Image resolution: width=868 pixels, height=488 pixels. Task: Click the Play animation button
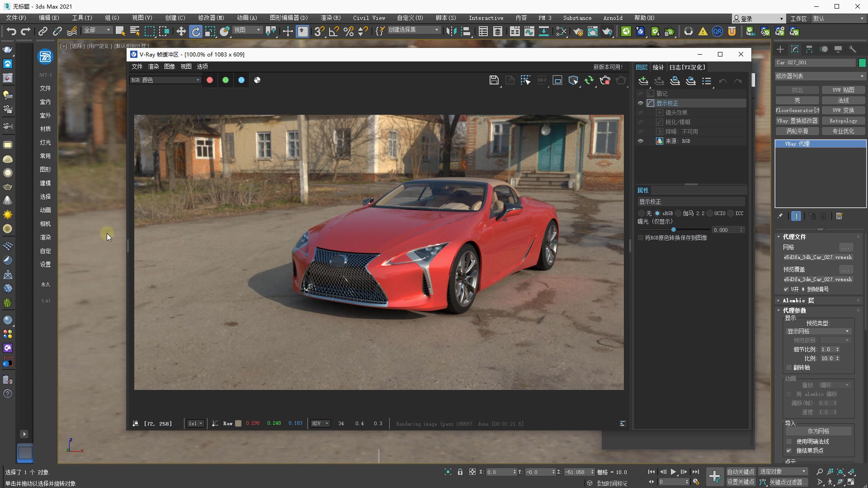(x=673, y=472)
